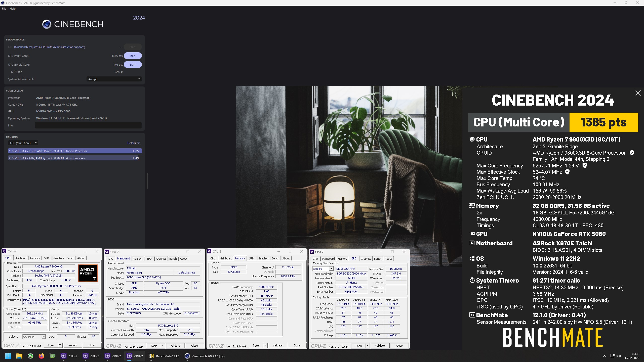Screen dimensions: 644x362
Task: Open the Help menu
Action: click(x=13, y=9)
